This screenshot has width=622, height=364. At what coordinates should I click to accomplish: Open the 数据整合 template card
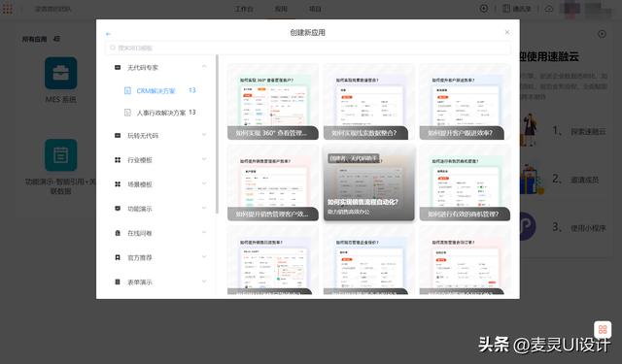tap(369, 102)
